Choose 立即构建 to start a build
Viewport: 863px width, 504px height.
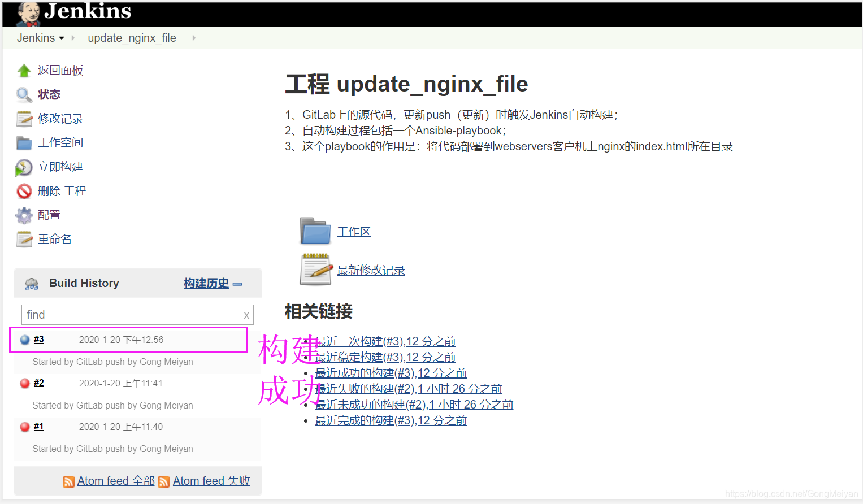click(60, 167)
